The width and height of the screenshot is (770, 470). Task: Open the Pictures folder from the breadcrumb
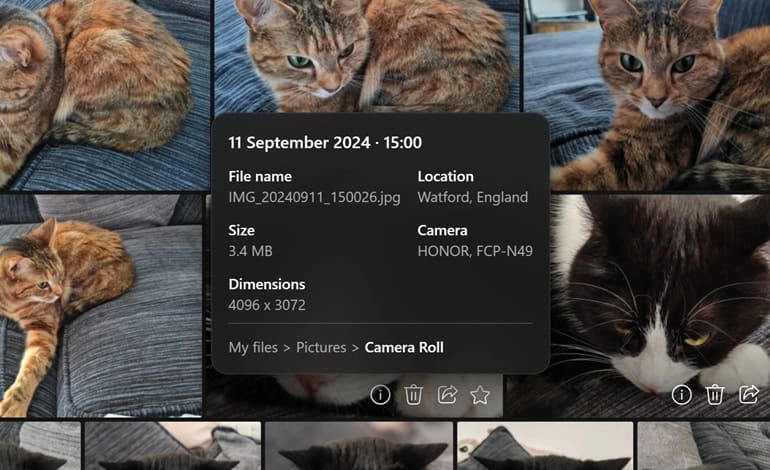point(320,347)
